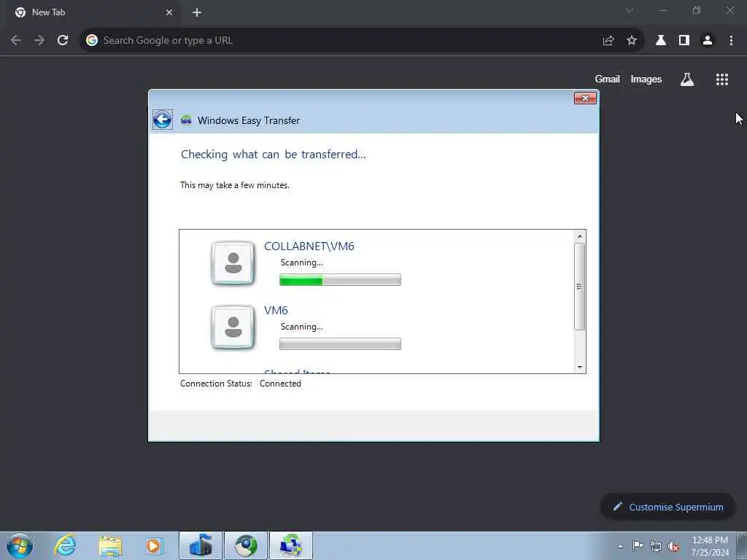The image size is (747, 560).
Task: Open a new browser tab with plus button
Action: (x=197, y=12)
